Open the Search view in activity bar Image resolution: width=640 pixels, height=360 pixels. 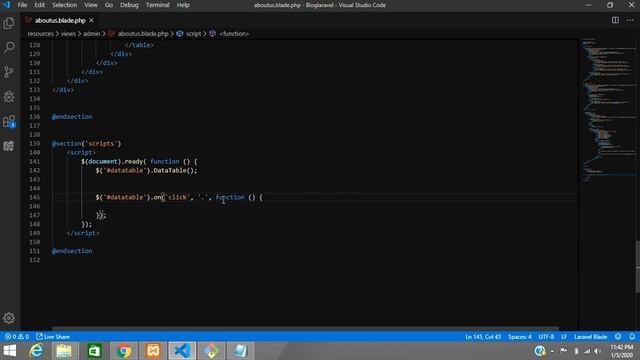[x=9, y=47]
